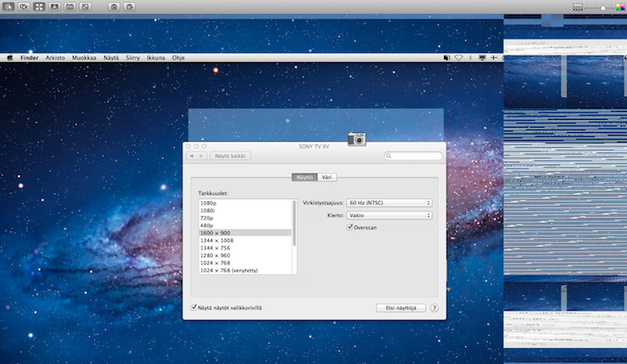Open help with the question mark button
The image size is (627, 364).
tap(434, 308)
